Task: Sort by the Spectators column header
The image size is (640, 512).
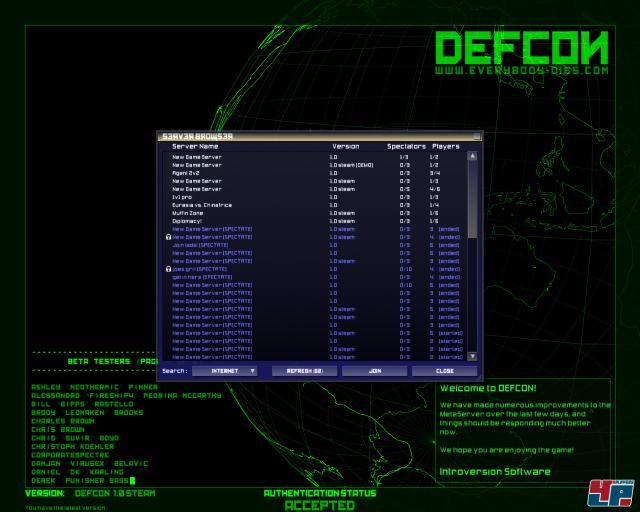Action: coord(406,146)
